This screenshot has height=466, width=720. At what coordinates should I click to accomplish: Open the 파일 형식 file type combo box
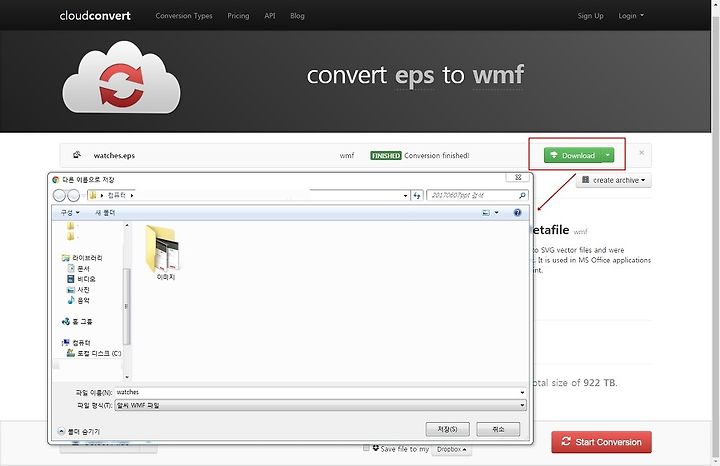321,405
